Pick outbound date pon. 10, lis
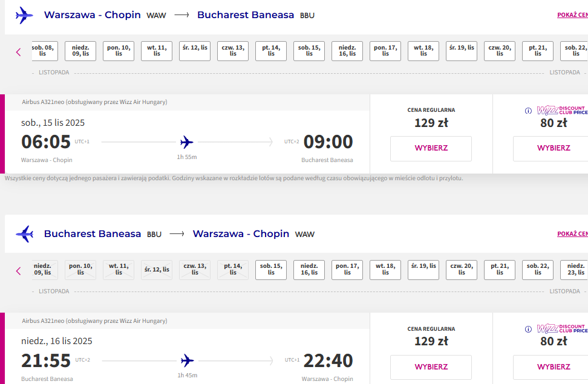This screenshot has width=588, height=384. click(119, 51)
